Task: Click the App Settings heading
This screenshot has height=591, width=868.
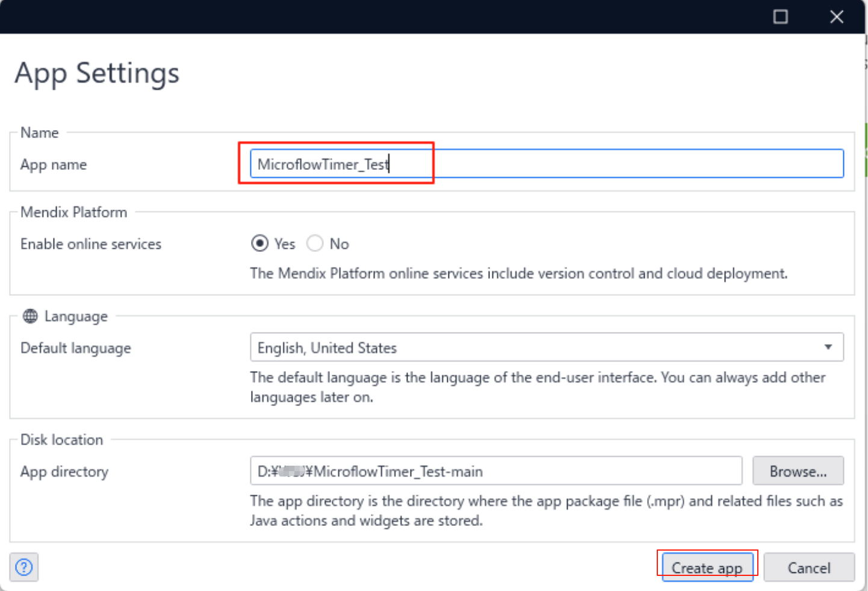Action: (97, 73)
